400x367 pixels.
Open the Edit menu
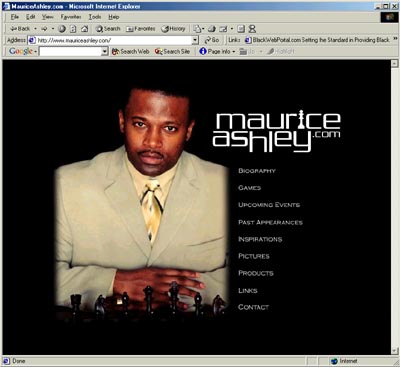coord(31,17)
